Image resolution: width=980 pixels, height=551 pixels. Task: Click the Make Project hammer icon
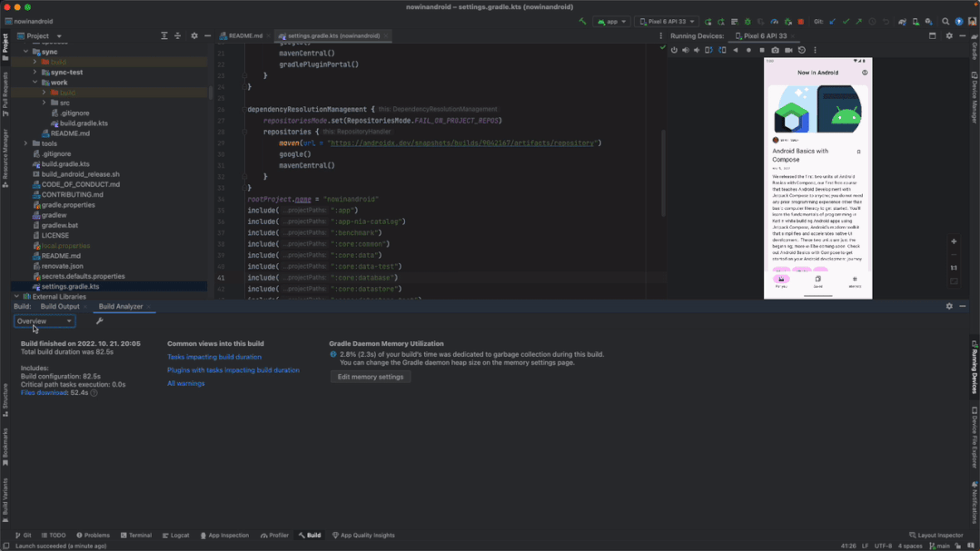[582, 21]
